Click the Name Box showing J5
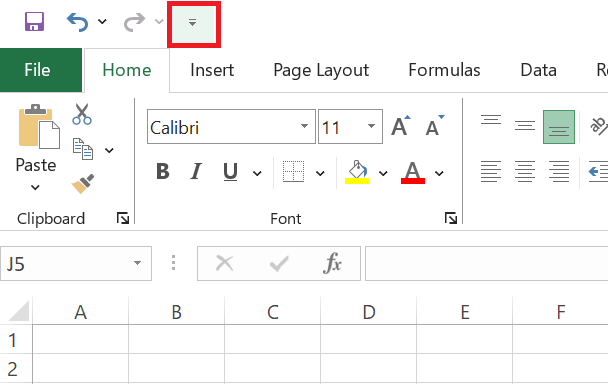The image size is (608, 384). coord(76,263)
